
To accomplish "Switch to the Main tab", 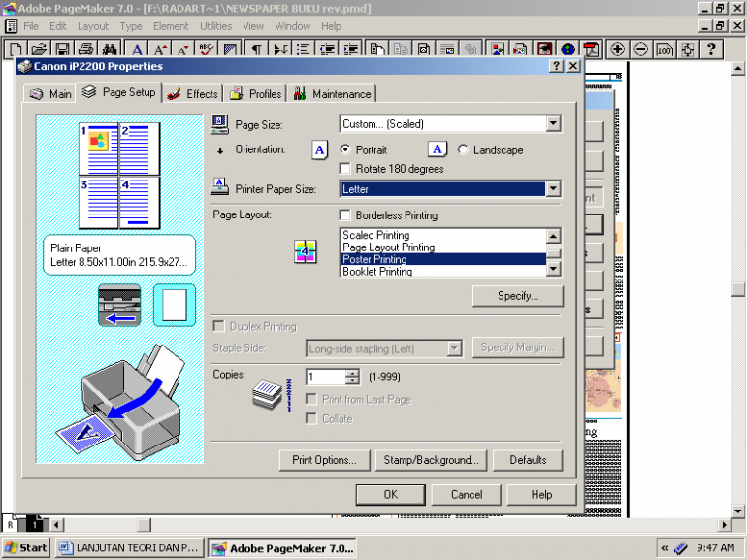I will tap(50, 94).
